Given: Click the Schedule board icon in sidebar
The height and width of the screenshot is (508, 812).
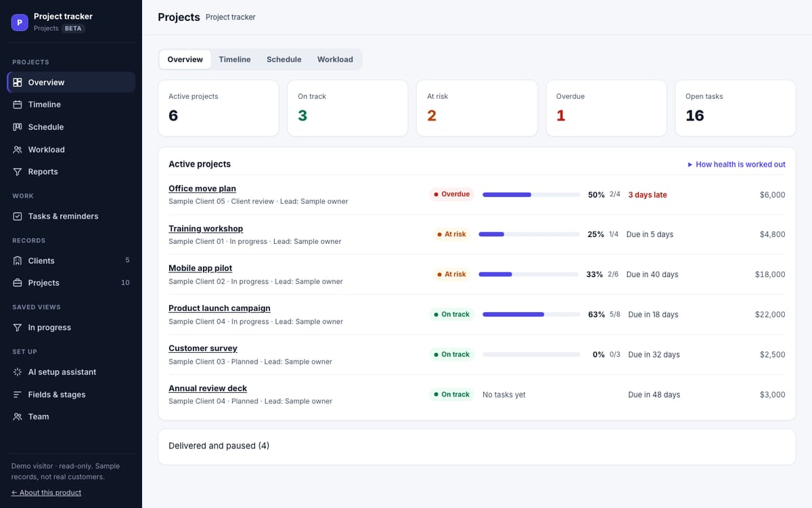Looking at the screenshot, I should 18,127.
